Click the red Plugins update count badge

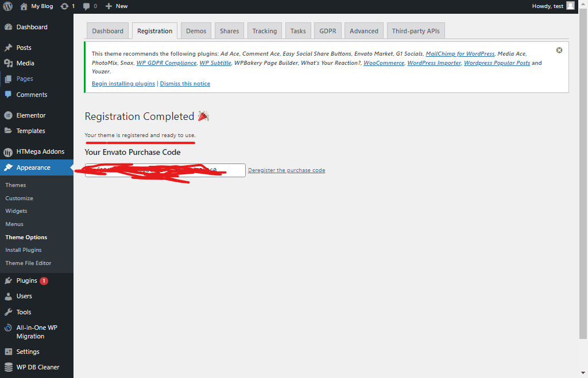[44, 280]
